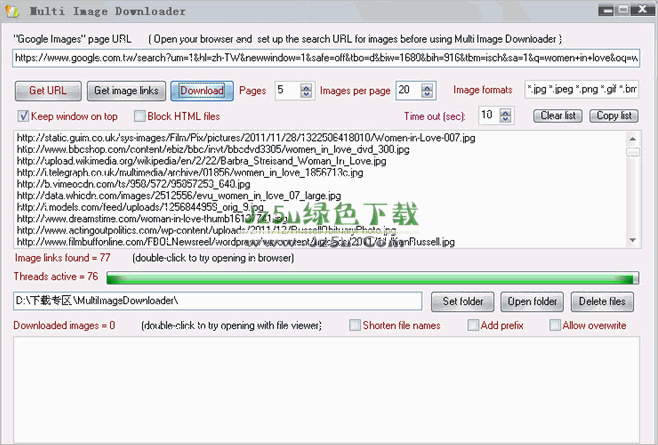Screen dimensions: 658x445
Task: Select the dreamstime.com image link
Action: click(x=152, y=219)
